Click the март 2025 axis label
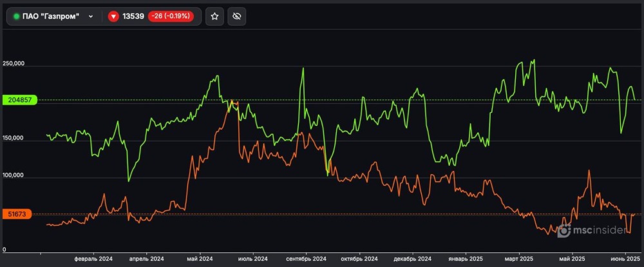Image resolution: width=644 pixels, height=267 pixels. (518, 259)
